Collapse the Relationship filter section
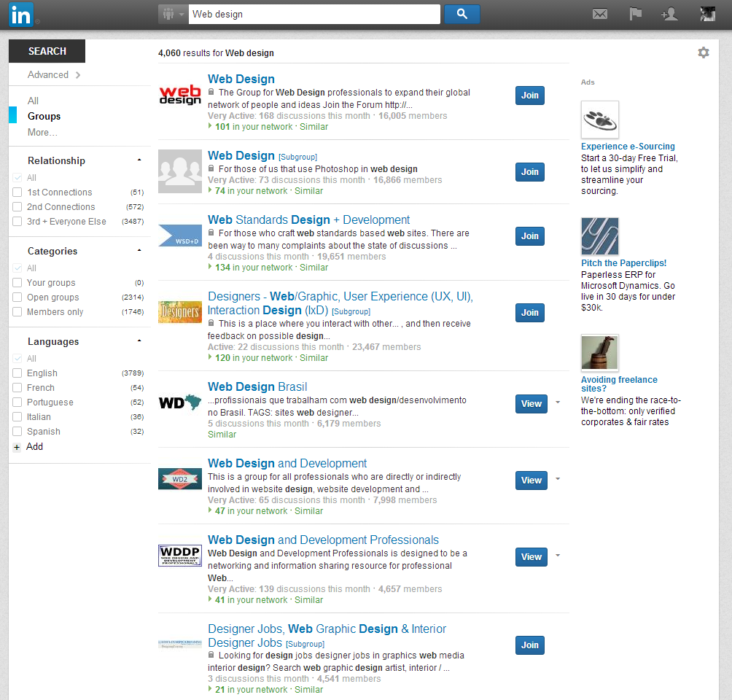Screen dimensions: 732x700 pos(139,160)
